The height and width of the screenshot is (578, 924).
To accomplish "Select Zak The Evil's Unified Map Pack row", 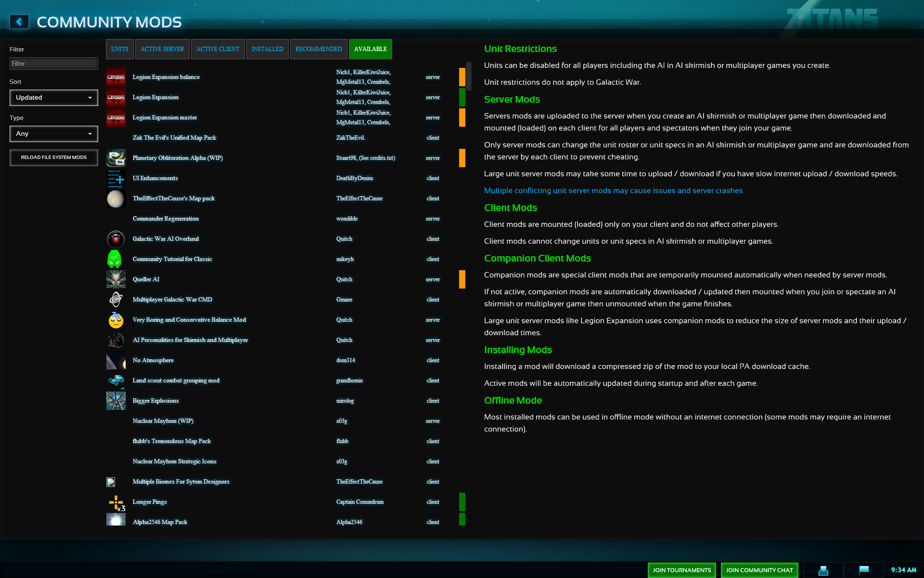I will 286,138.
